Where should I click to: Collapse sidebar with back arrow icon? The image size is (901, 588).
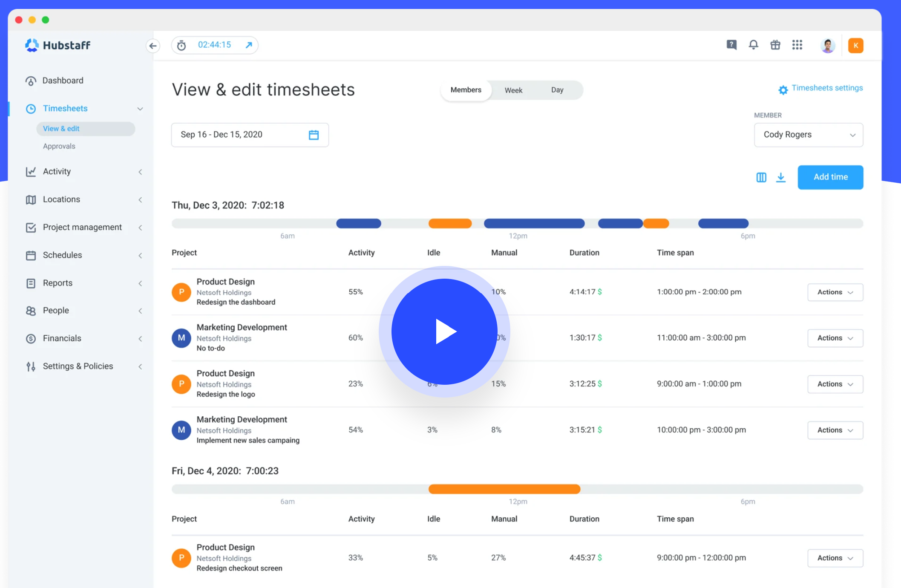(153, 46)
